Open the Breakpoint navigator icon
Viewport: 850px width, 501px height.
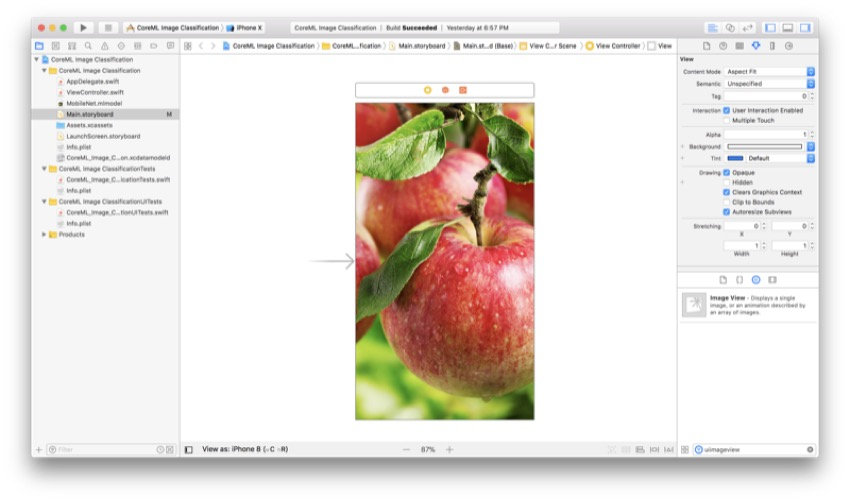(x=154, y=46)
